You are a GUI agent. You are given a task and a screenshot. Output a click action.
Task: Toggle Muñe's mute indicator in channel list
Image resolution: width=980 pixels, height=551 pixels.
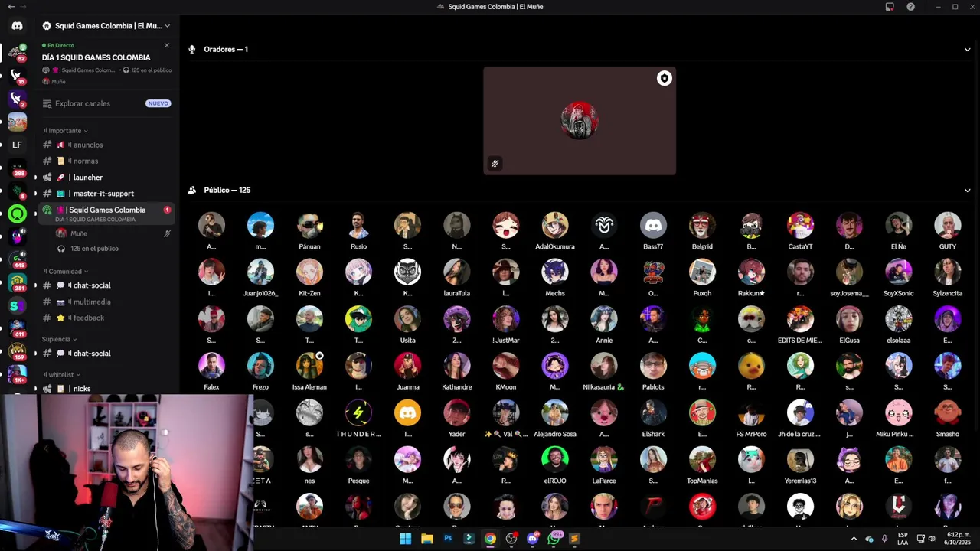[167, 233]
